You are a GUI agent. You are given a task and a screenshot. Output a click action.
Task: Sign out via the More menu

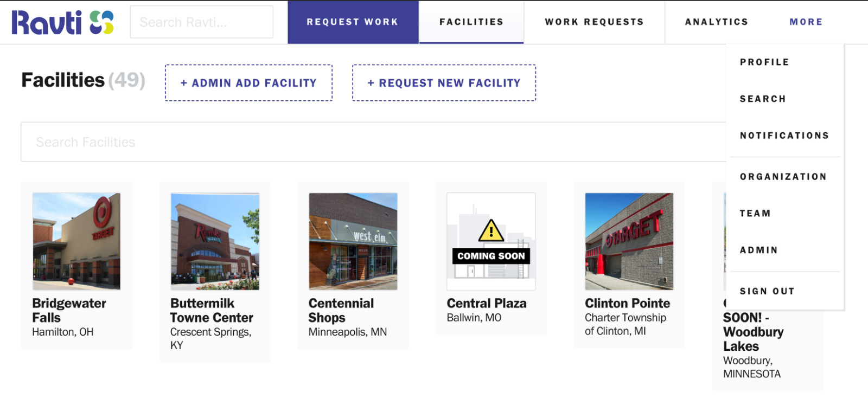tap(767, 291)
